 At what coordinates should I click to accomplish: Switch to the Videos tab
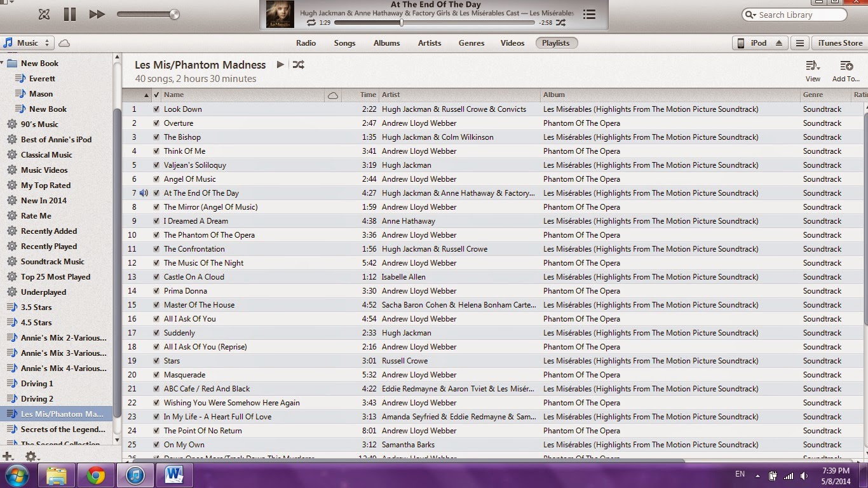(x=512, y=43)
